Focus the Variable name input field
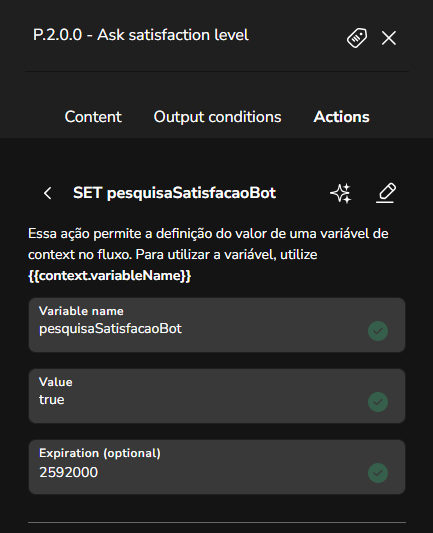Screen dimensions: 433x533 point(217,325)
